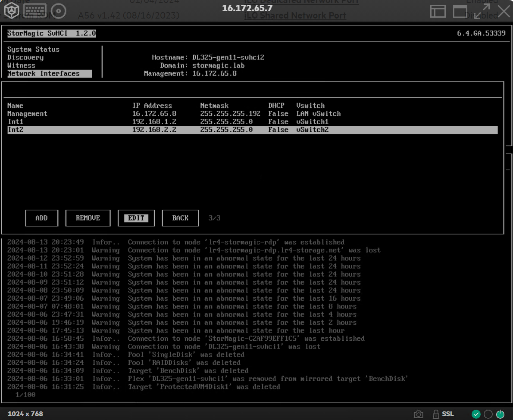Image resolution: width=513 pixels, height=420 pixels.
Task: Click the green power button icon
Action: [500, 414]
